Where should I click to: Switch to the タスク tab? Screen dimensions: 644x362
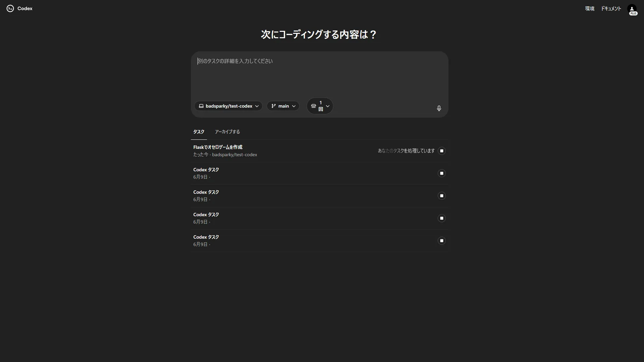click(198, 132)
